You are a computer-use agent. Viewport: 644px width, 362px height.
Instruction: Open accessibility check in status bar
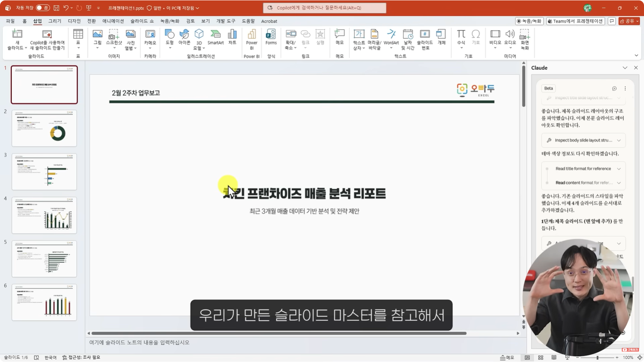[x=81, y=357]
